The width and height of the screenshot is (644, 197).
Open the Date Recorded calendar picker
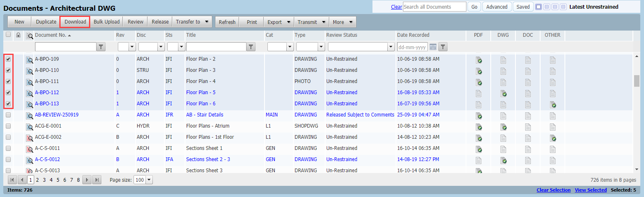[x=433, y=47]
